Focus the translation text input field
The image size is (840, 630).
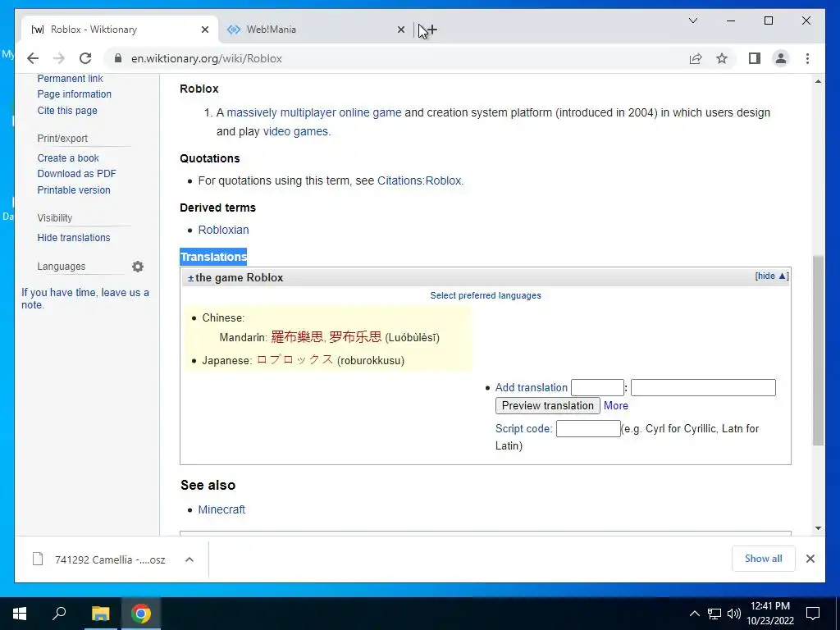click(x=703, y=388)
